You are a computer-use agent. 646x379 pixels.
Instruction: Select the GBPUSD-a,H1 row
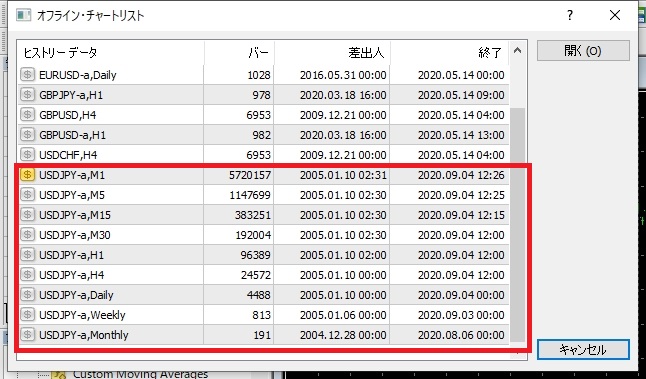(263, 135)
